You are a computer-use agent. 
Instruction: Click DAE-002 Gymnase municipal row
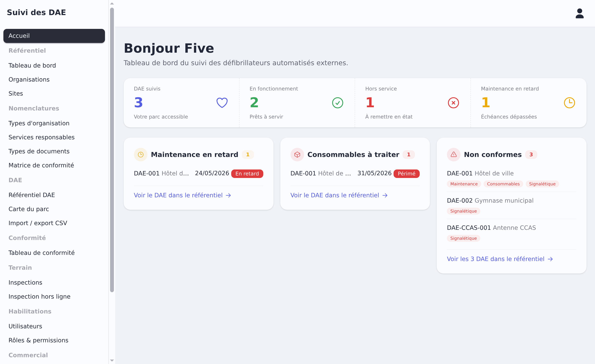click(490, 201)
